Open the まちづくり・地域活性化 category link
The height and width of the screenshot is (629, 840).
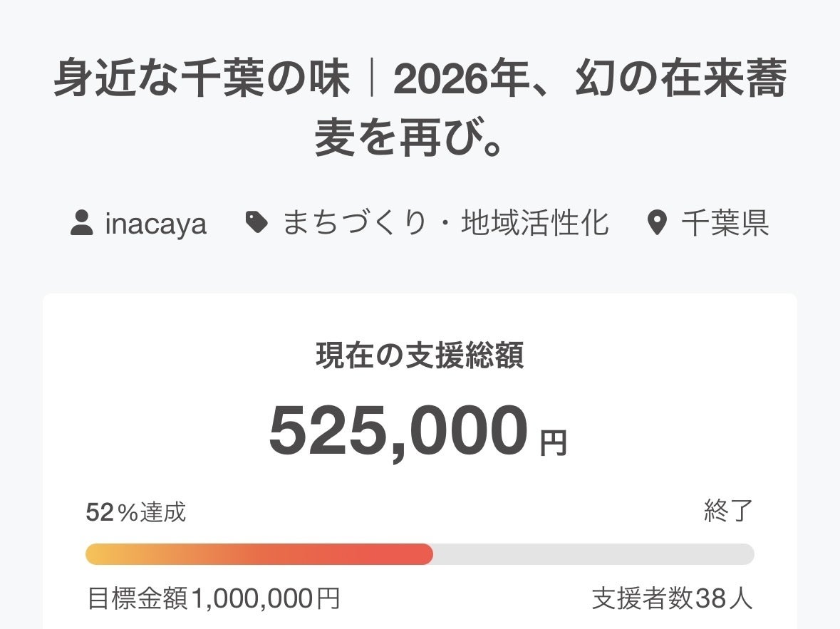pyautogui.click(x=445, y=223)
